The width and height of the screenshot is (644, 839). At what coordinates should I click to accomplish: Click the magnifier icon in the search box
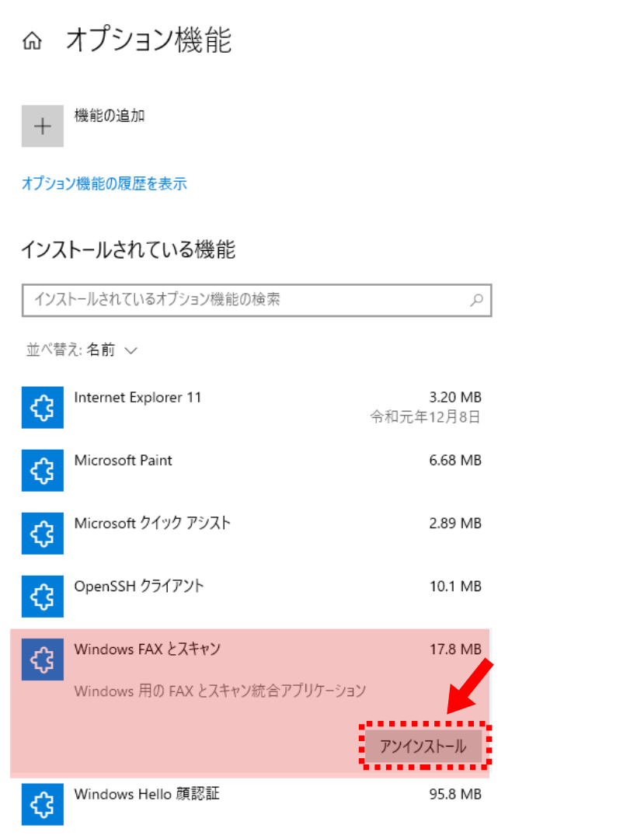click(476, 299)
